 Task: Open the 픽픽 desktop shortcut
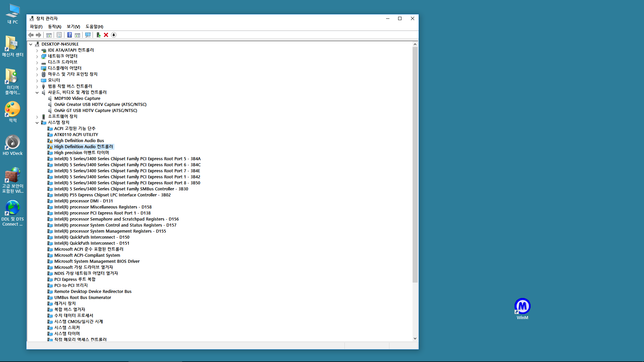pos(13,112)
